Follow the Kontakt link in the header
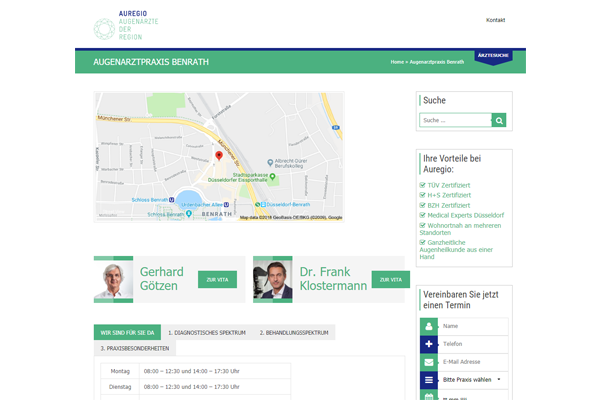The image size is (600, 400). (495, 20)
